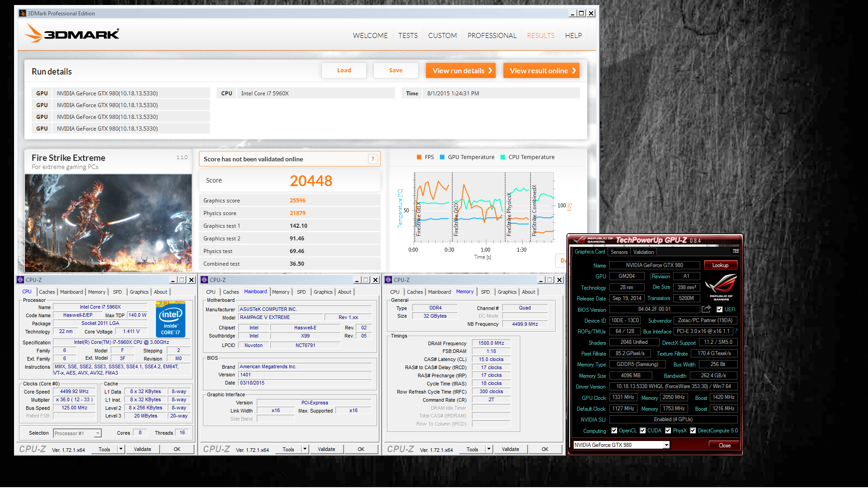The image size is (868, 488).
Task: Go to the CUSTOM tab in 3DMark
Action: click(x=442, y=35)
